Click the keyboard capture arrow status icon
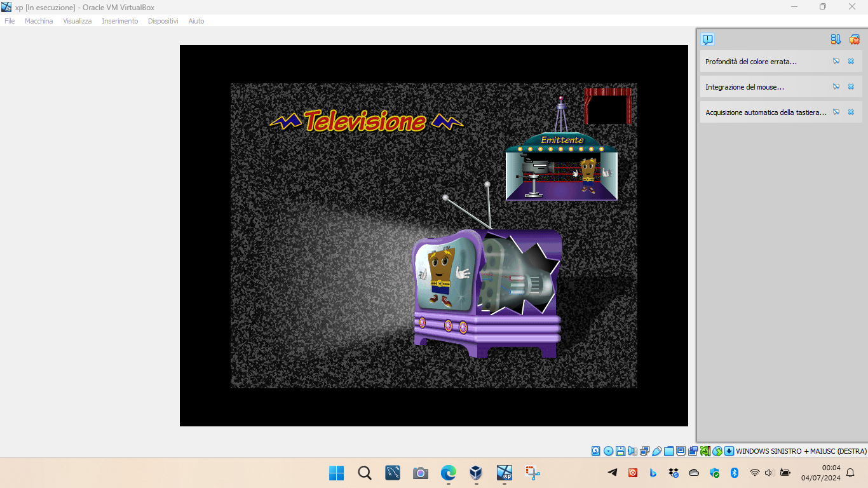This screenshot has width=868, height=488. [729, 451]
